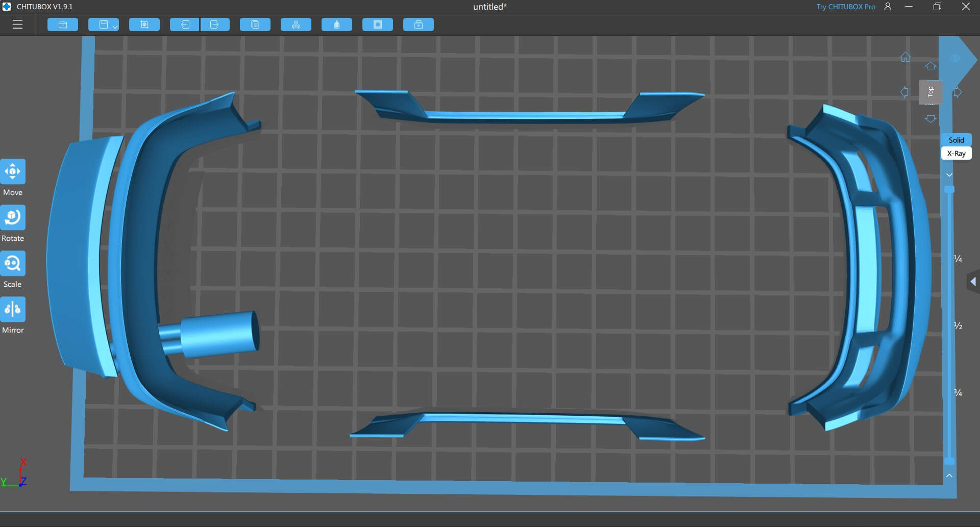Switch render mode to Solid
This screenshot has height=527, width=980.
pos(956,140)
